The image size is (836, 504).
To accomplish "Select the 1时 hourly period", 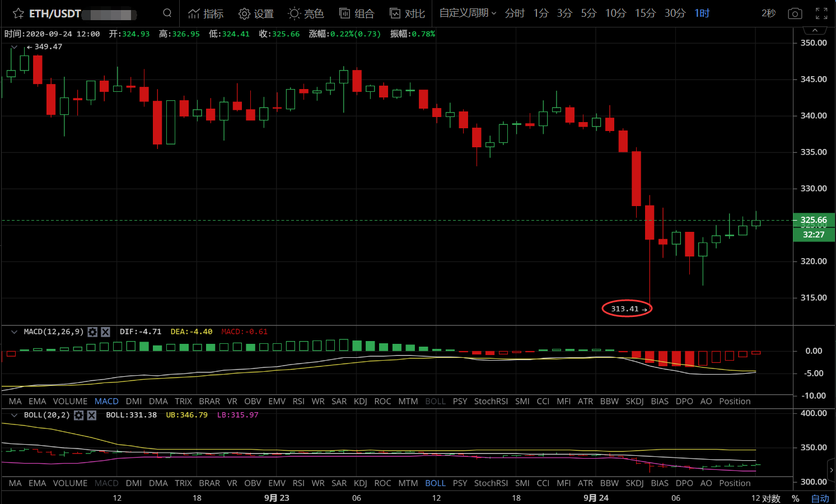I will pos(702,13).
